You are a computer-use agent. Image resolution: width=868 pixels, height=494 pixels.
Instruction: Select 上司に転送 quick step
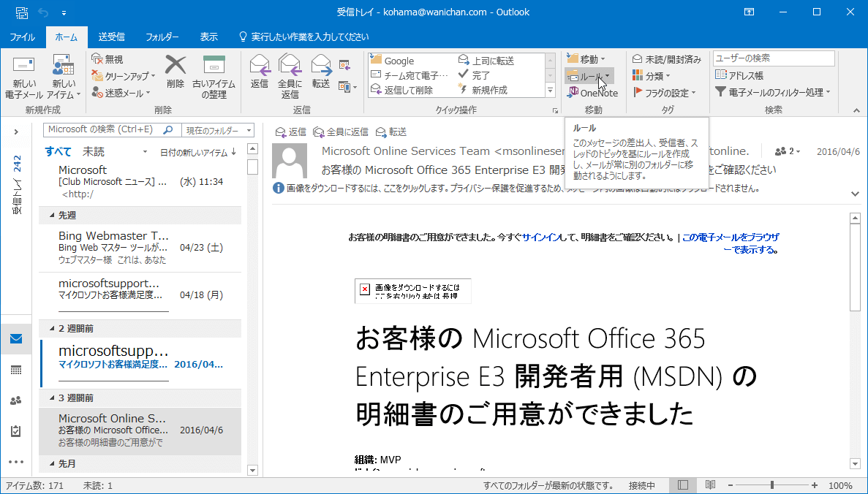(486, 61)
